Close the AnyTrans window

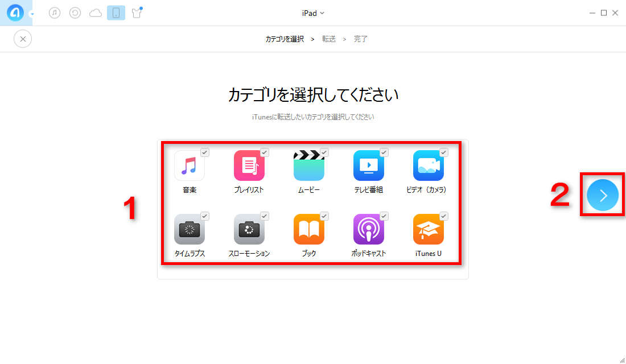pyautogui.click(x=615, y=13)
